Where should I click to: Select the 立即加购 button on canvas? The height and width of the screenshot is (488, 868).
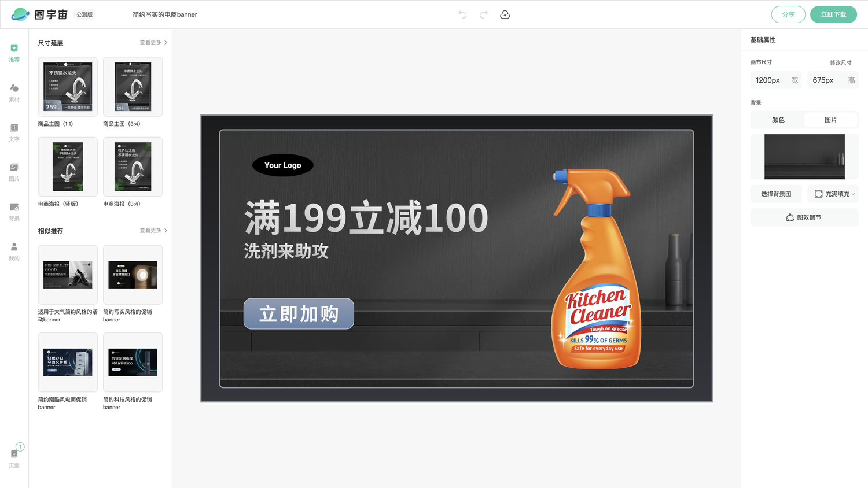tap(299, 313)
